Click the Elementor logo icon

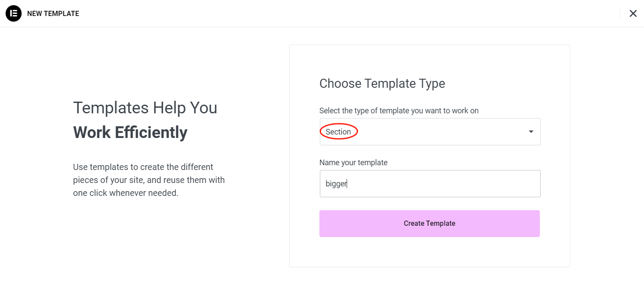[x=13, y=13]
